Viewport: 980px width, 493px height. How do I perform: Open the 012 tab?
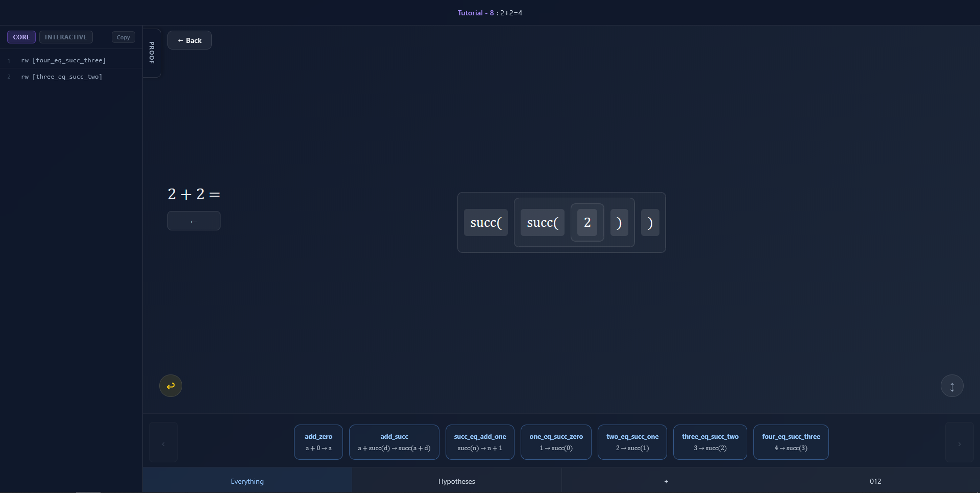pos(875,481)
